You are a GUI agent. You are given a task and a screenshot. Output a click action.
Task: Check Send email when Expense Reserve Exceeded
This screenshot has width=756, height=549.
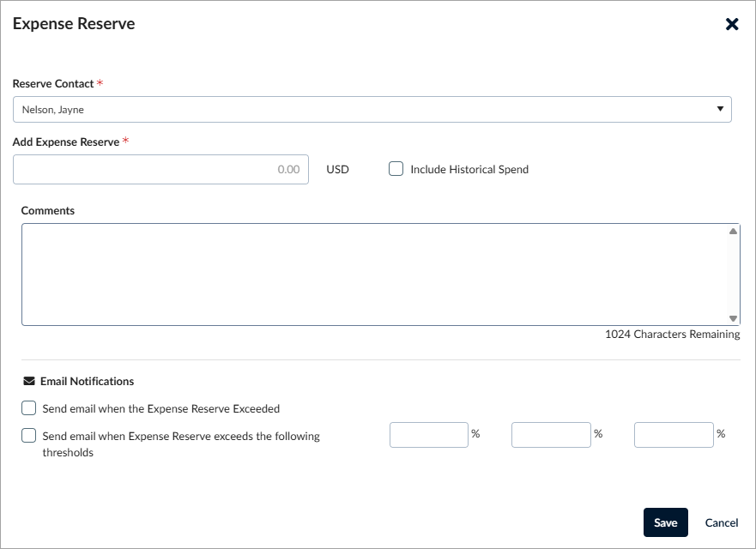coord(29,408)
